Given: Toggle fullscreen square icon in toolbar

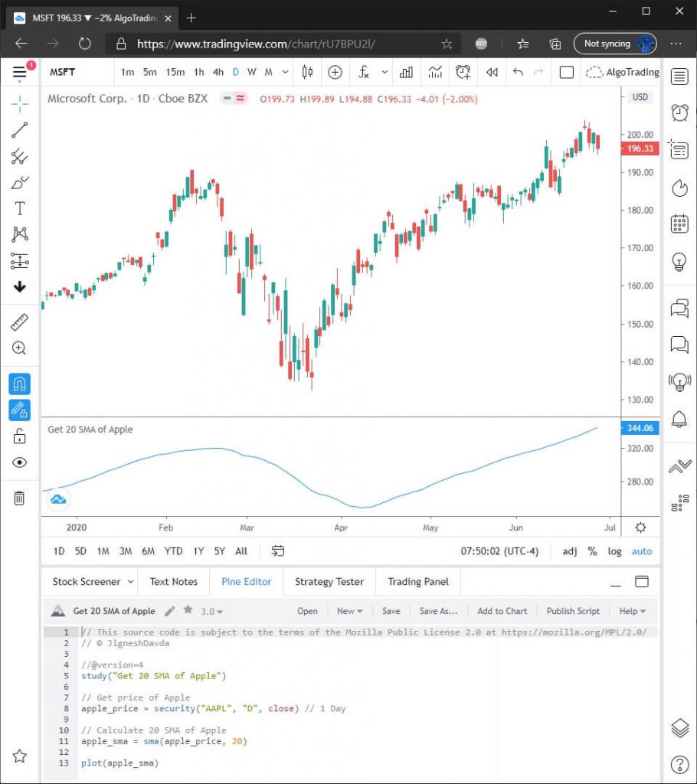Looking at the screenshot, I should pos(566,73).
